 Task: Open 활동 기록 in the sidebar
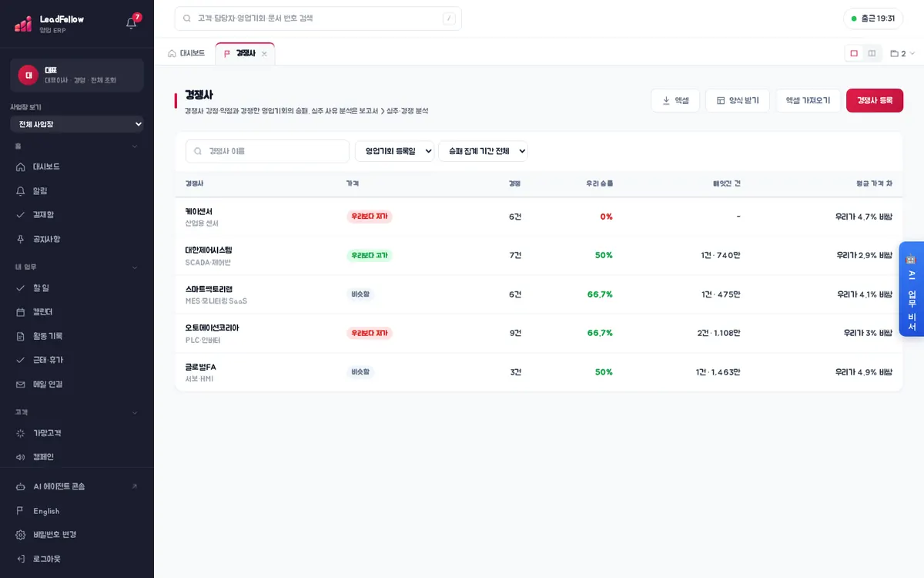pos(77,336)
